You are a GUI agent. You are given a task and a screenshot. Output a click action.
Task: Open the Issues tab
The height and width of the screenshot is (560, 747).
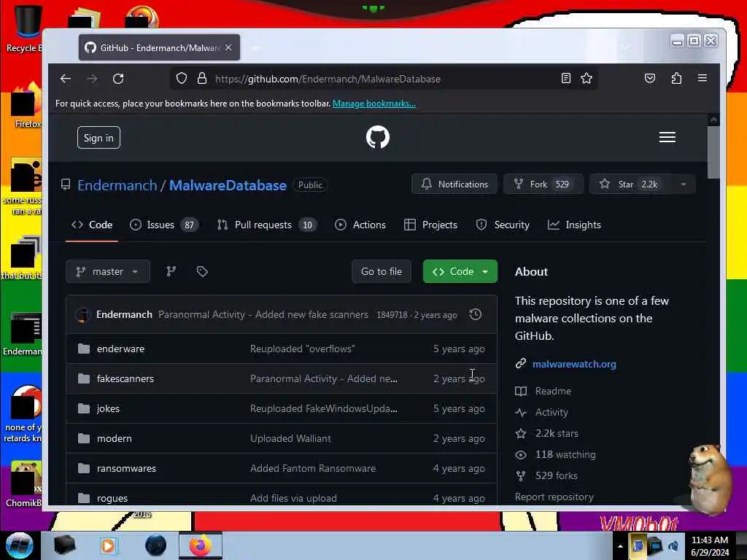coord(164,225)
